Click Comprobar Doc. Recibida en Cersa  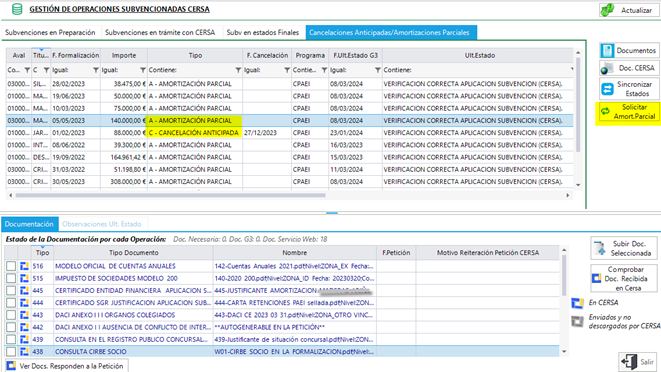coord(624,278)
